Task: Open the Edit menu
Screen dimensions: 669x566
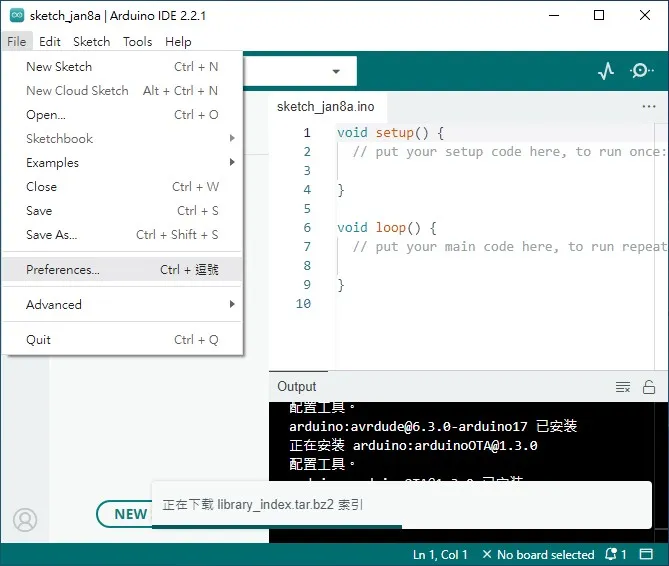Action: coord(49,41)
